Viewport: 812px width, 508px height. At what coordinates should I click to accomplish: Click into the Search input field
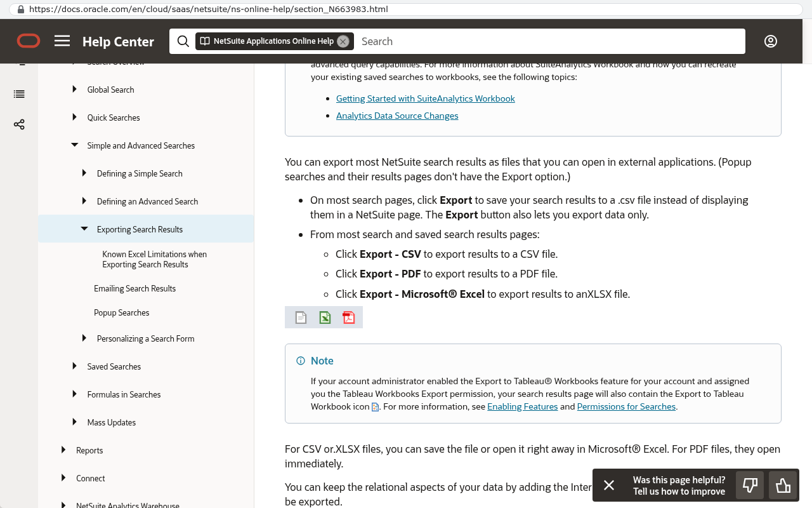(x=549, y=41)
